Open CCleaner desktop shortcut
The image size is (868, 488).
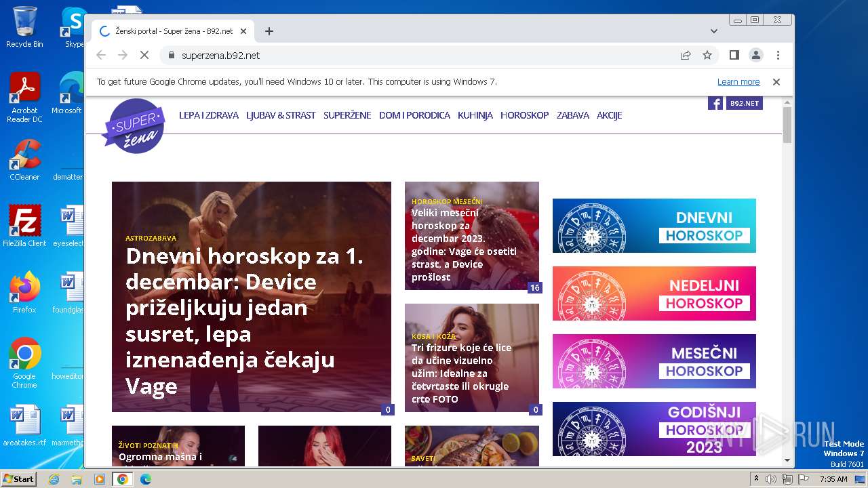(x=24, y=160)
